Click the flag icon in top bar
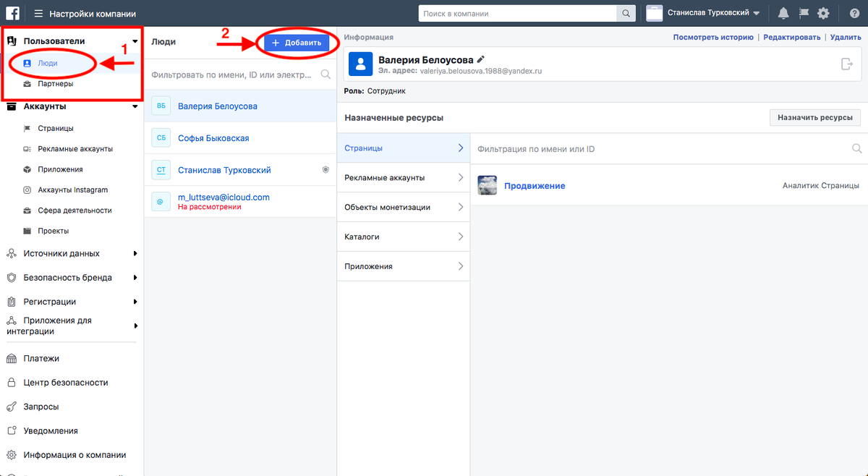868x476 pixels. click(803, 13)
